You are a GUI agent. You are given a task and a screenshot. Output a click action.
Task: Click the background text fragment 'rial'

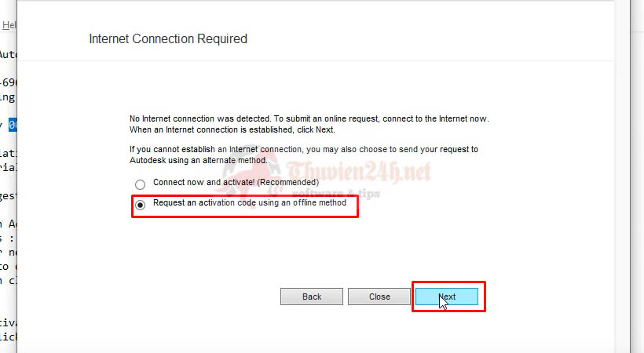pos(8,168)
